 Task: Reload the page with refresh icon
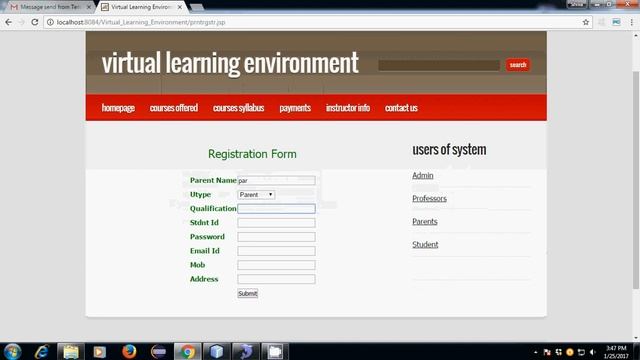[x=35, y=22]
